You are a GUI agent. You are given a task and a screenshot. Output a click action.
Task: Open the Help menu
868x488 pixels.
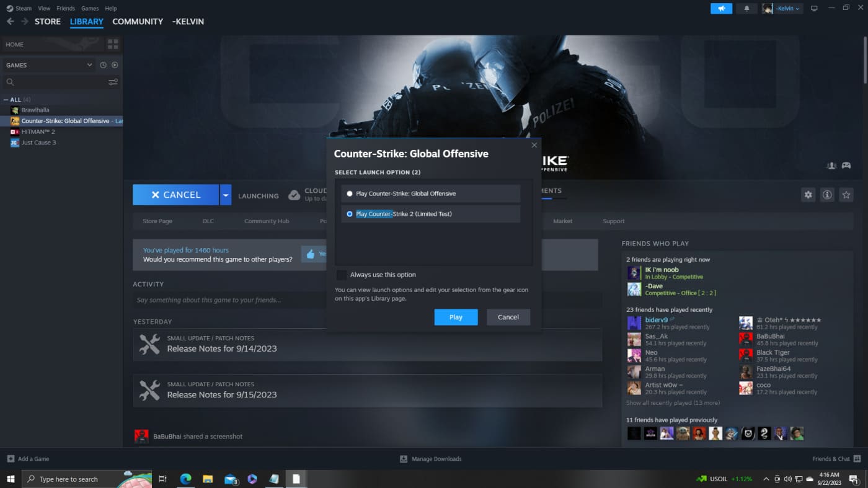pyautogui.click(x=111, y=9)
